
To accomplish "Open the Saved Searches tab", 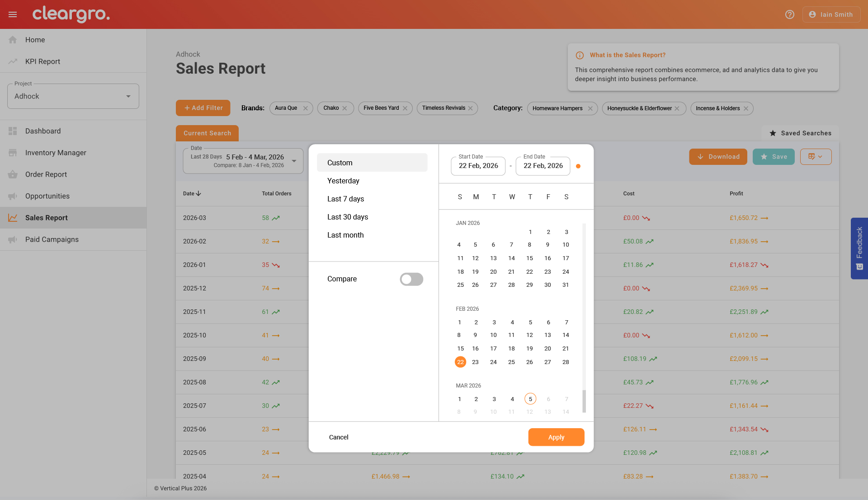I will coord(801,133).
